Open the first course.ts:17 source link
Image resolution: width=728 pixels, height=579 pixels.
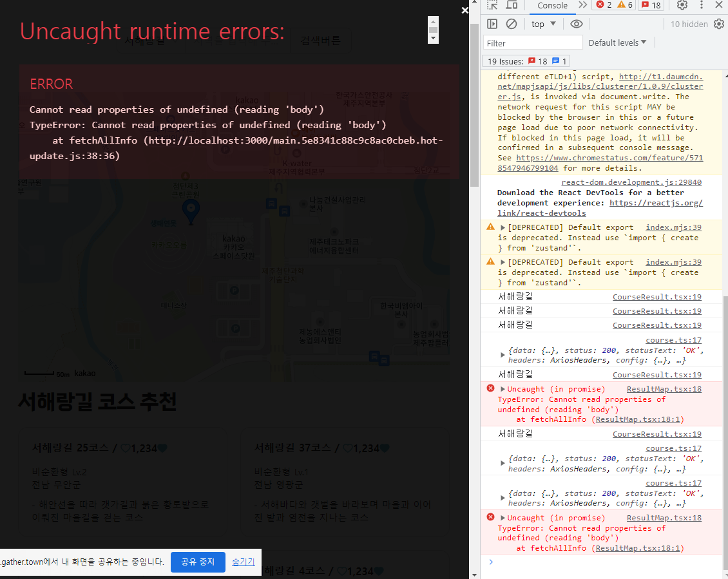[673, 340]
